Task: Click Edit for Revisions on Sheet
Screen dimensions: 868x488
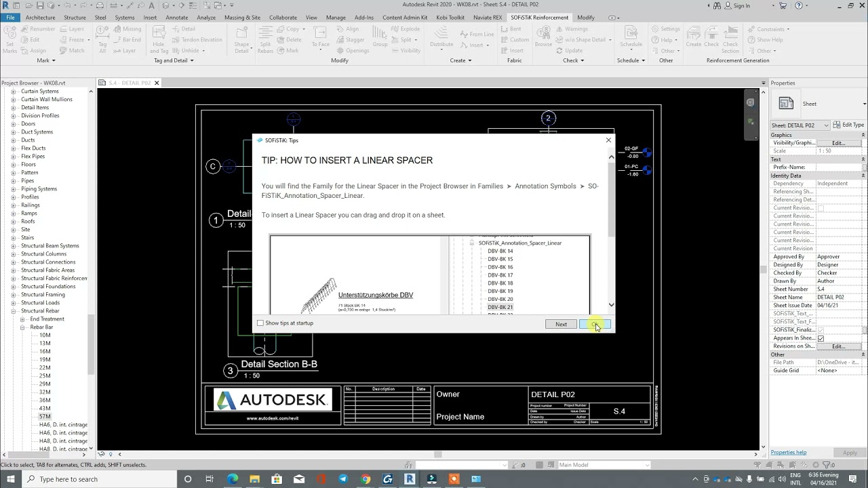Action: pos(838,346)
